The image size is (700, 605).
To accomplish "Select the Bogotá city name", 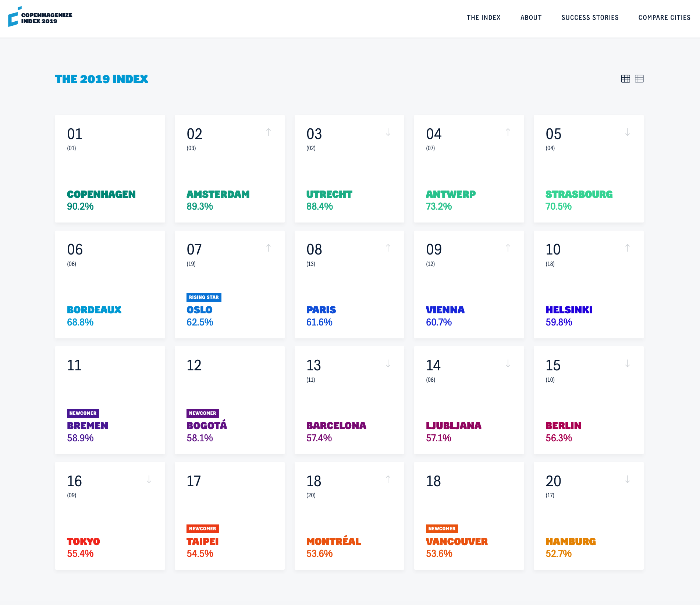I will (207, 425).
